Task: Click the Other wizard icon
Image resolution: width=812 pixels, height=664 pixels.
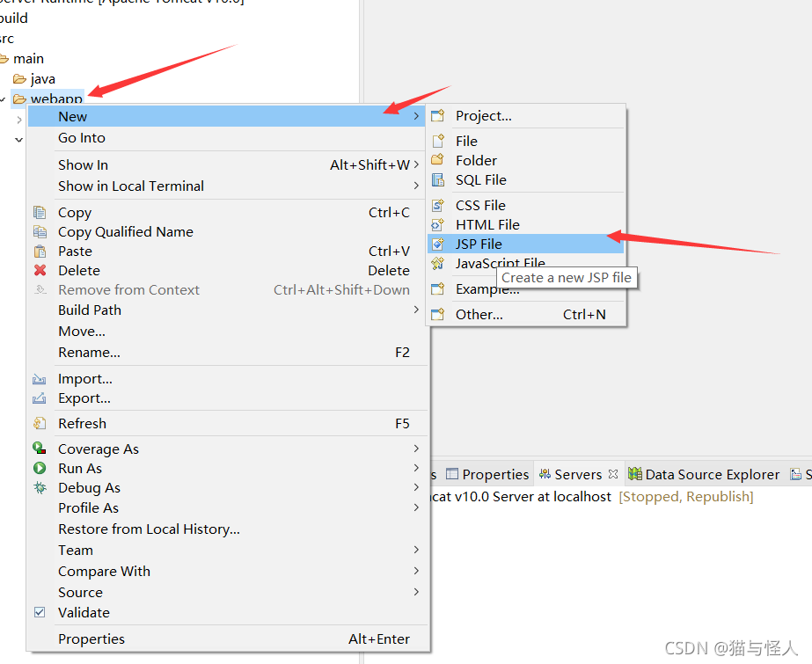Action: [x=437, y=314]
